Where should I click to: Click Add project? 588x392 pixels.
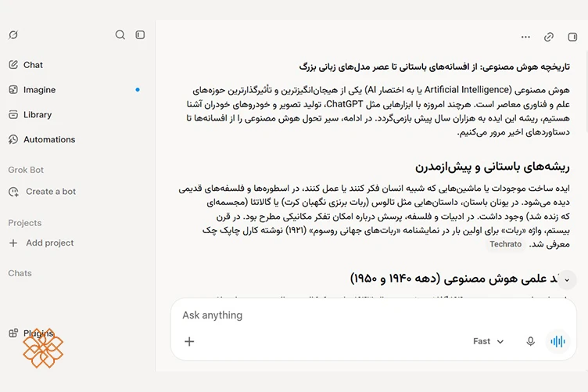(41, 243)
